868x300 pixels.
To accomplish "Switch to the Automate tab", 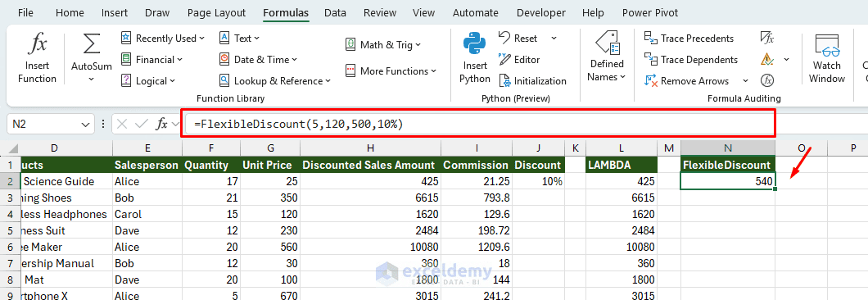I will [476, 13].
